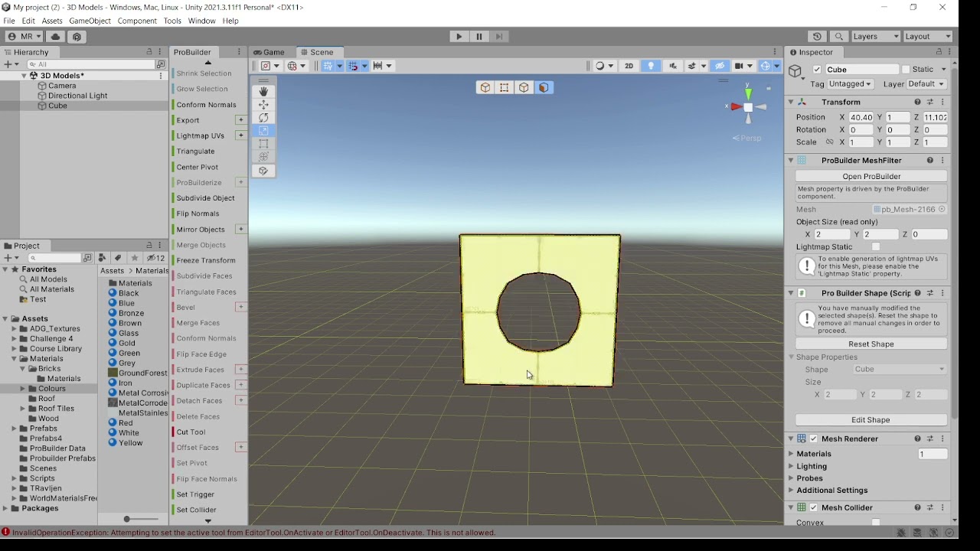The image size is (980, 551).
Task: Switch to ProBuilder Vertex selection mode
Action: (505, 88)
